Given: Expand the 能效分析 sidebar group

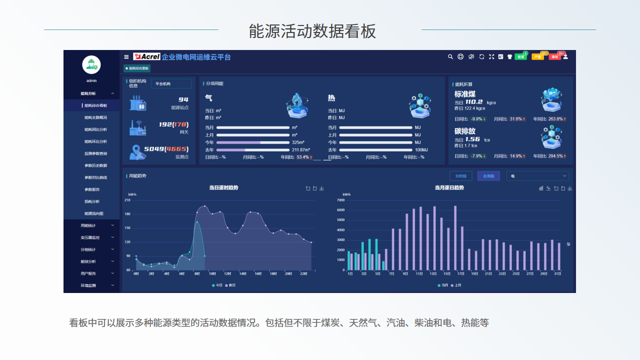Looking at the screenshot, I should pos(92,261).
